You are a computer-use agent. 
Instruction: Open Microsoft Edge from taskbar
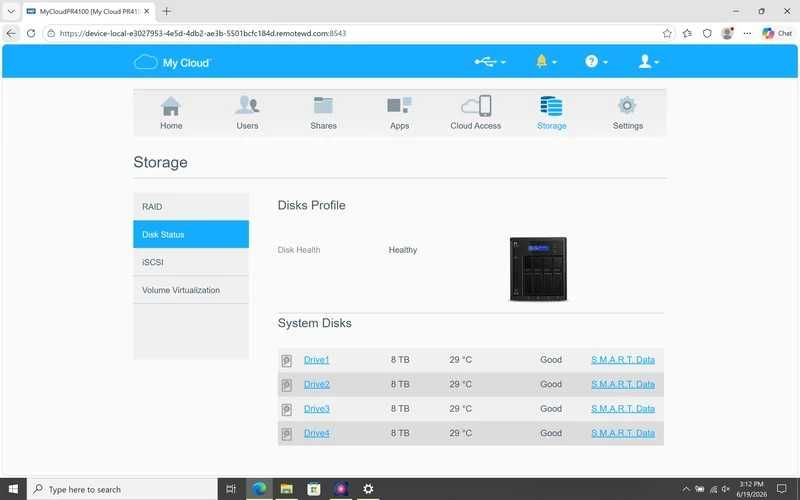tap(259, 489)
